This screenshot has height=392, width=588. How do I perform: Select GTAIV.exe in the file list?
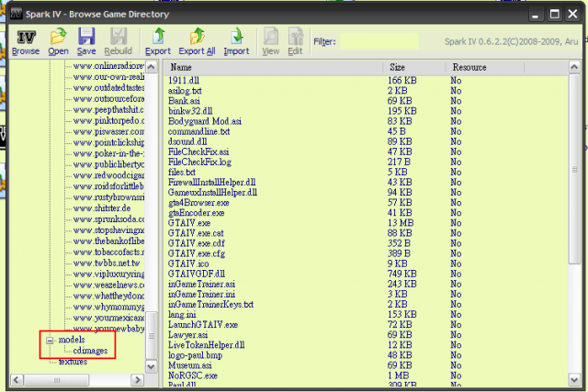(x=189, y=222)
